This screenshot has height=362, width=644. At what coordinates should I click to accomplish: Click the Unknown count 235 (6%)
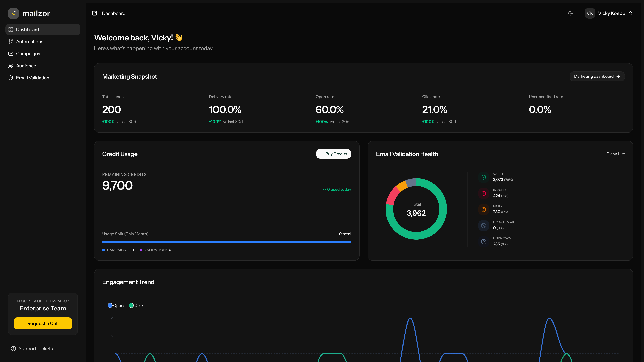(x=500, y=244)
